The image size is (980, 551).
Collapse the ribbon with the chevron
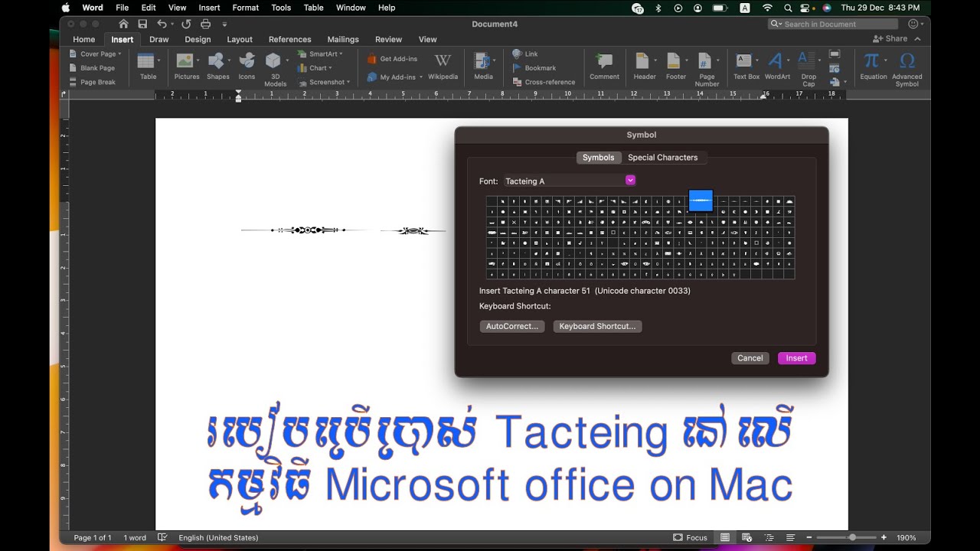tap(918, 38)
